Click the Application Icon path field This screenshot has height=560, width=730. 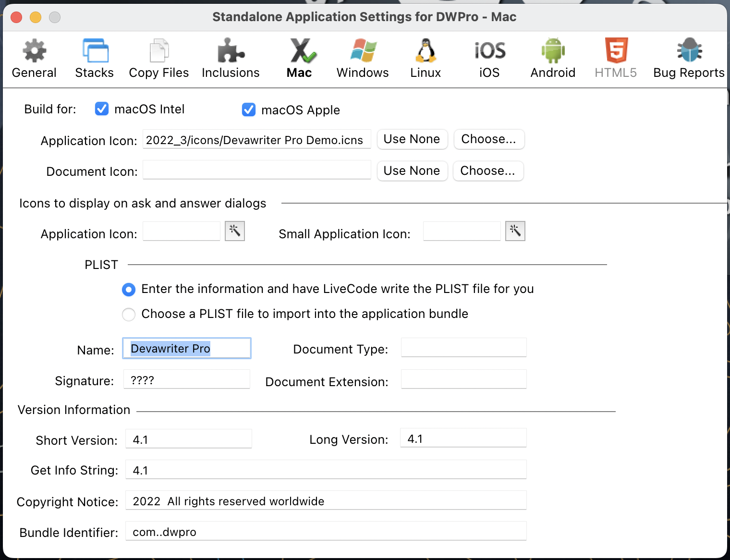click(x=257, y=139)
